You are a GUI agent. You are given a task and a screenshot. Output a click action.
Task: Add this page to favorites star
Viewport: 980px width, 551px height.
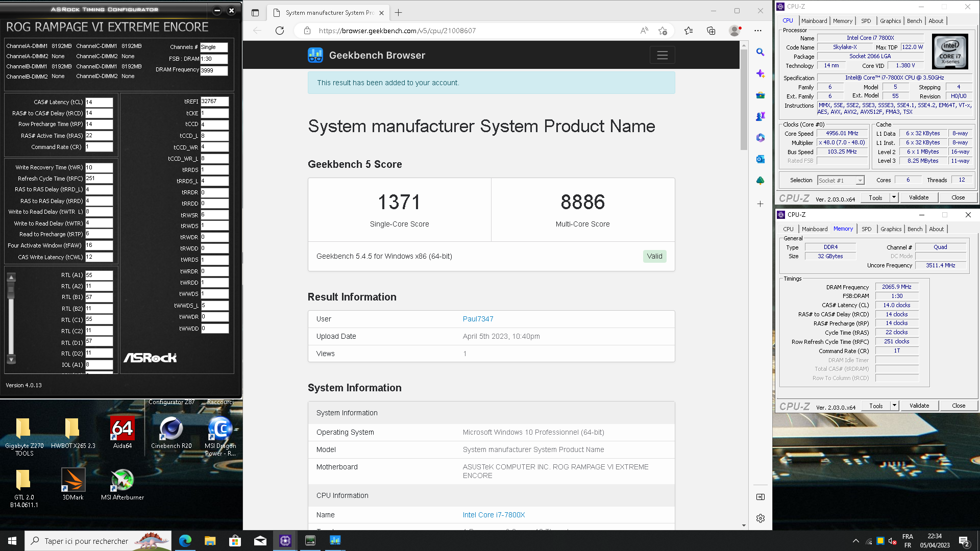point(663,31)
